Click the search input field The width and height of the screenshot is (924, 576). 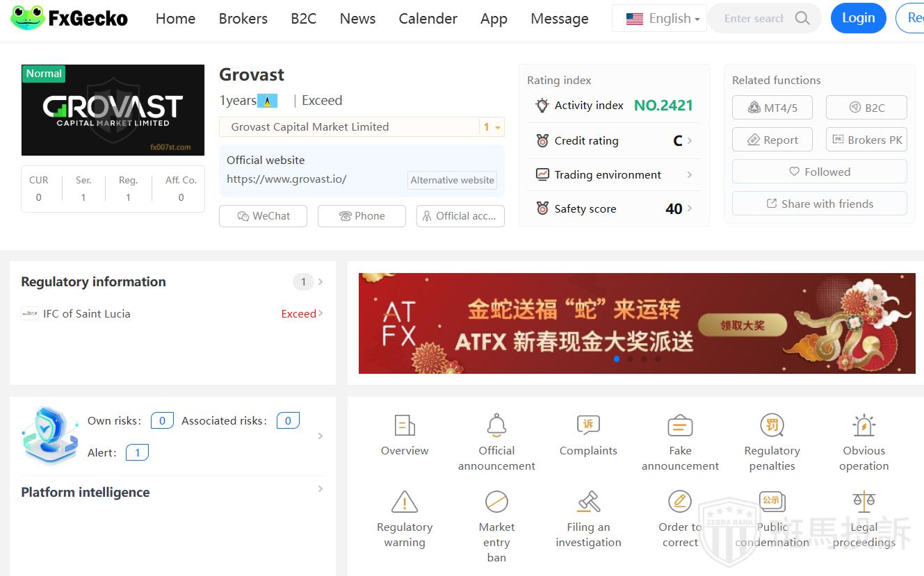tap(753, 19)
